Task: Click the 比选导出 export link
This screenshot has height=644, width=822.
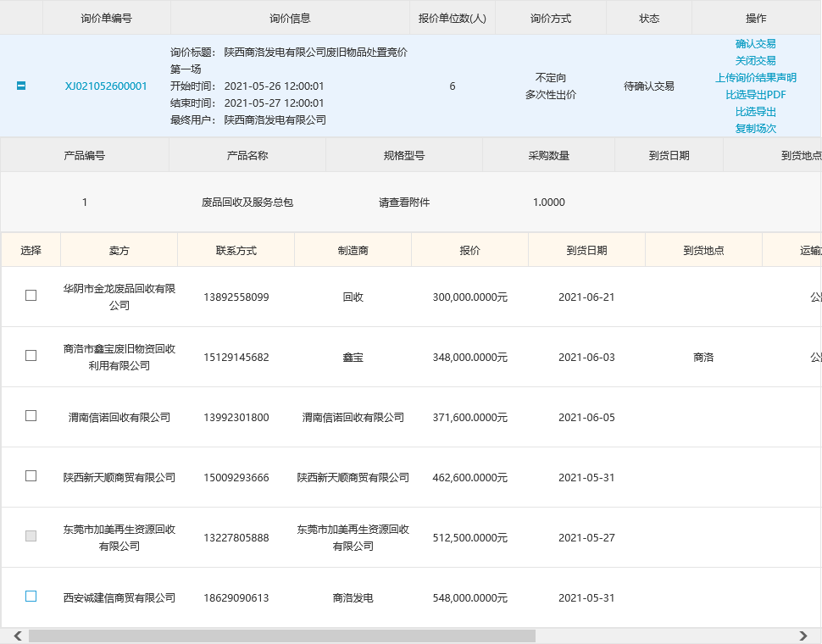Action: coord(755,112)
